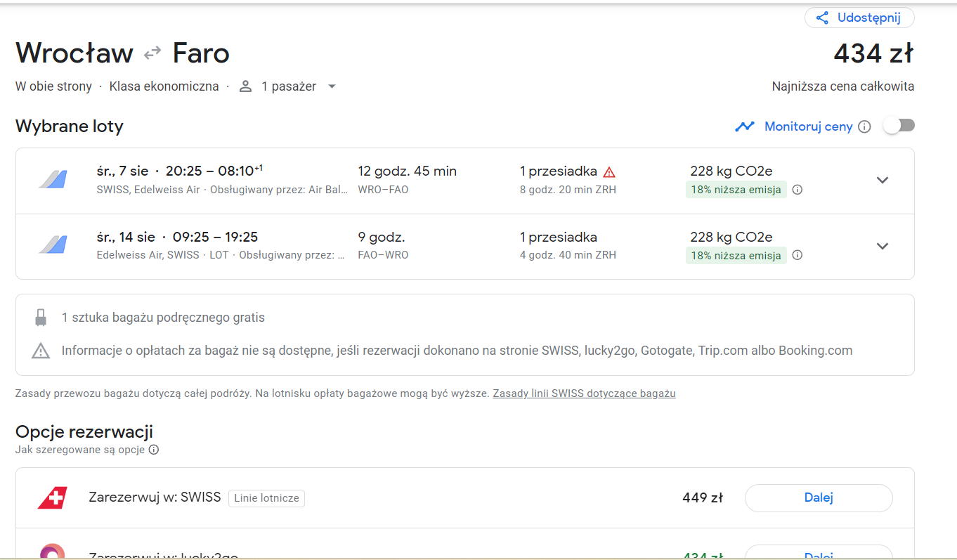Click red warning triangle beside 1 przesiadka
957x560 pixels.
click(x=609, y=171)
